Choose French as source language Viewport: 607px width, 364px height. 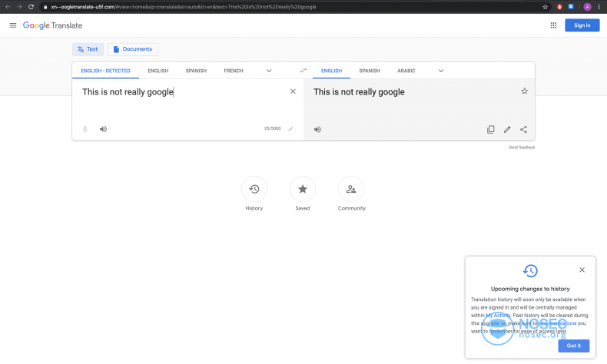tap(234, 71)
